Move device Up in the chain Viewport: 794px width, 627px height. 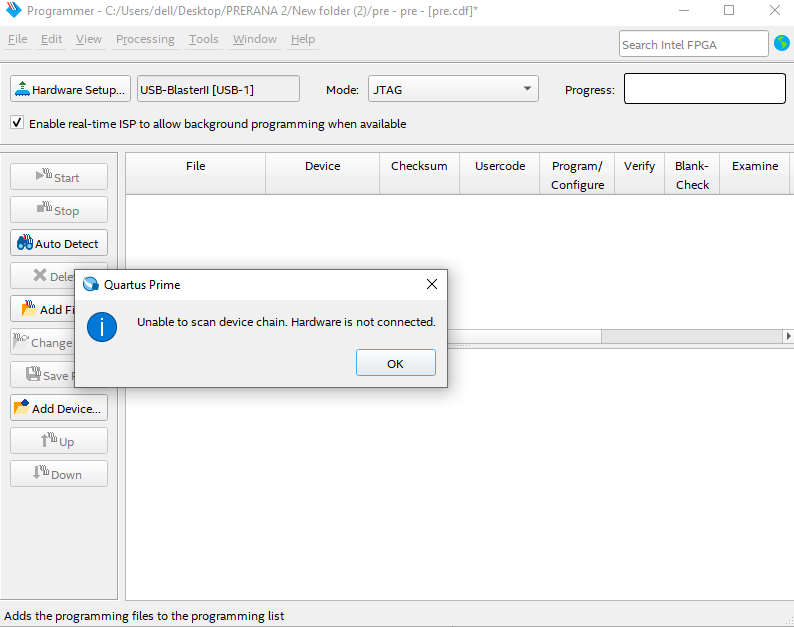(59, 441)
